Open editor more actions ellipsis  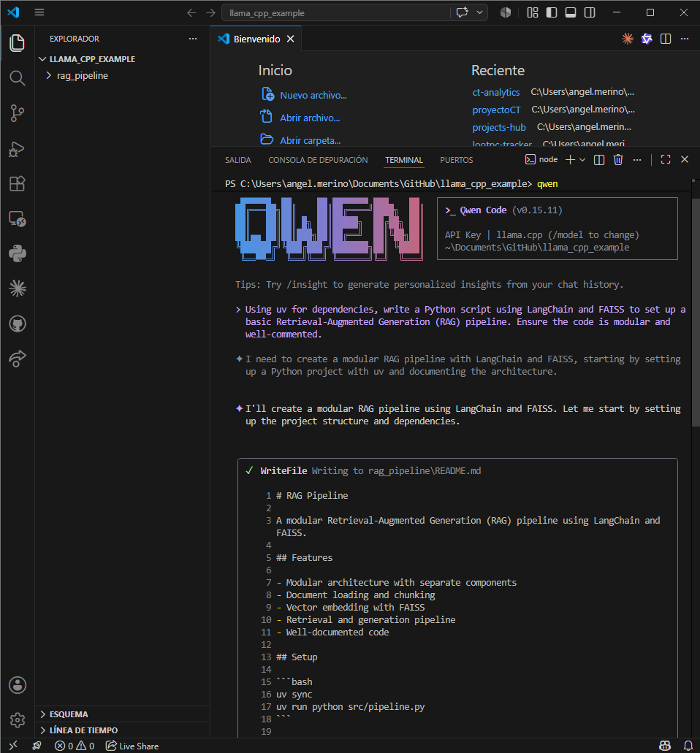[685, 39]
